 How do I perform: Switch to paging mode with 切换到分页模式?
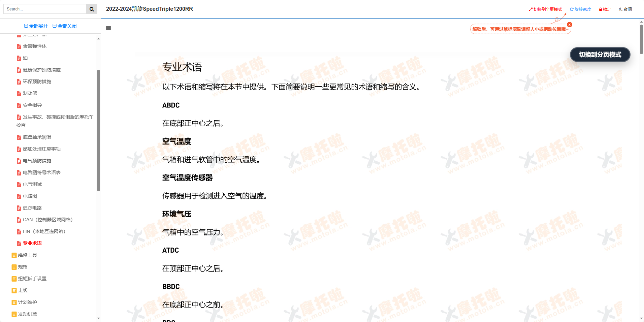[600, 55]
